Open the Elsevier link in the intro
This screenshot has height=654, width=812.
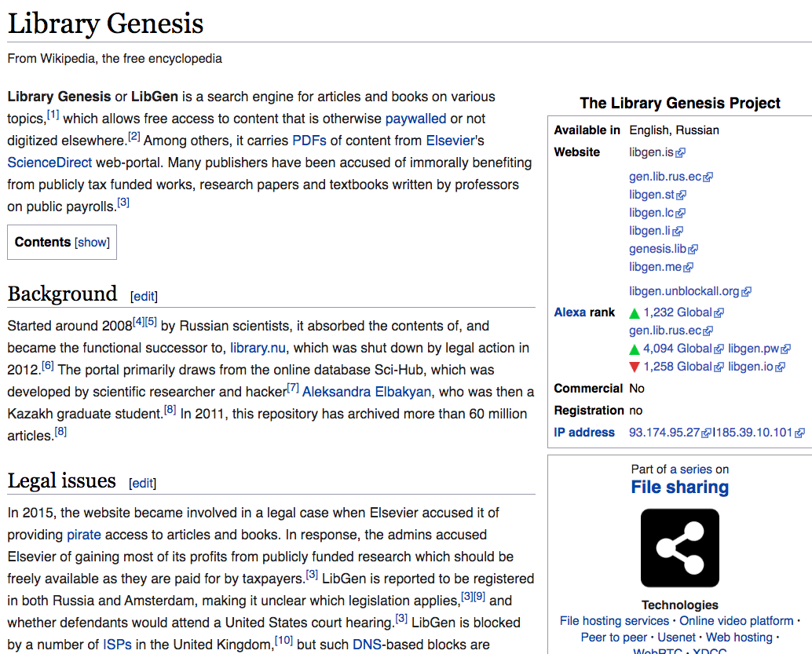pos(450,141)
